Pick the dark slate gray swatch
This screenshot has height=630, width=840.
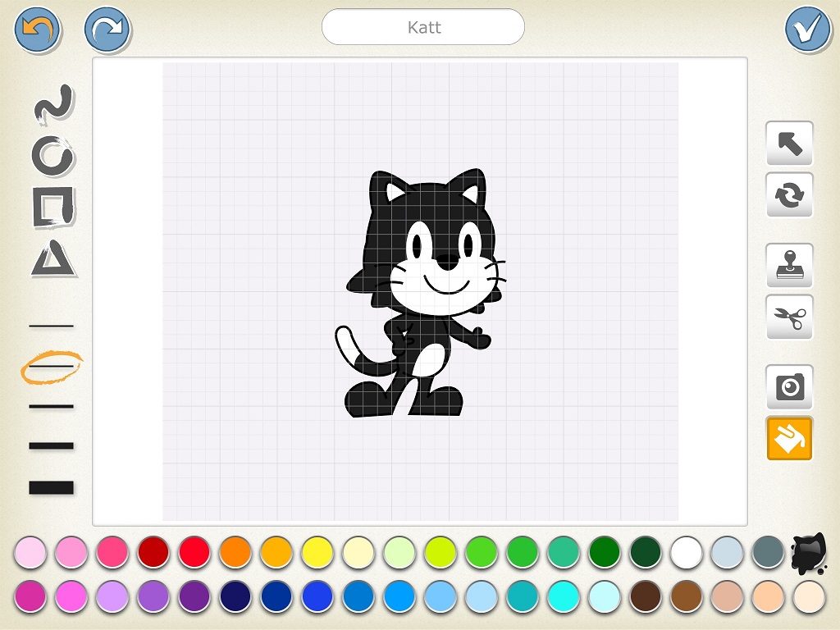pos(768,552)
